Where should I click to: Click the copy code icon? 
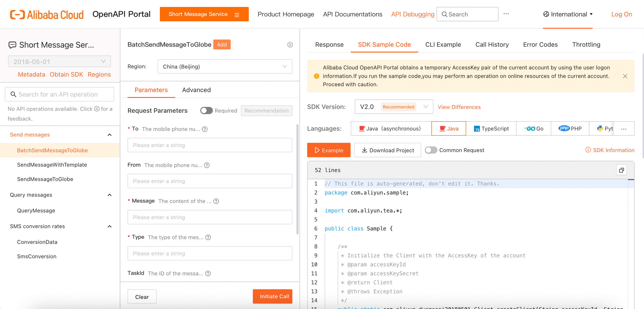point(621,170)
